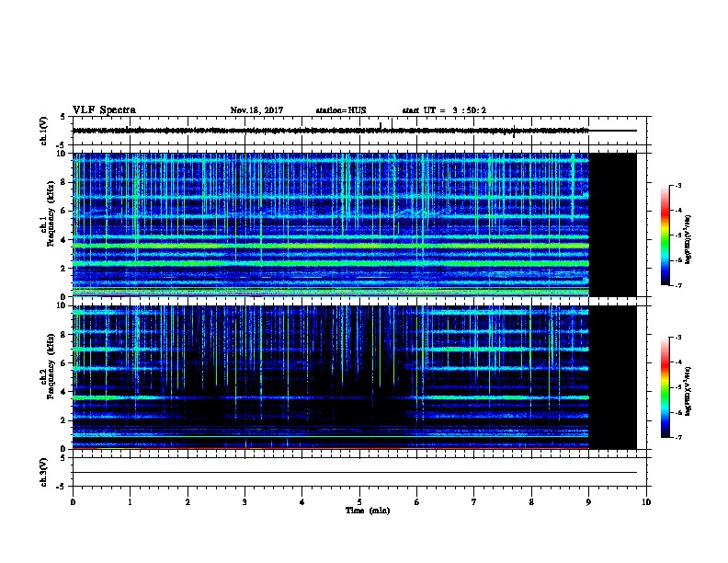Select the ch.2 colorbar "log(PSD)" label

[688, 392]
